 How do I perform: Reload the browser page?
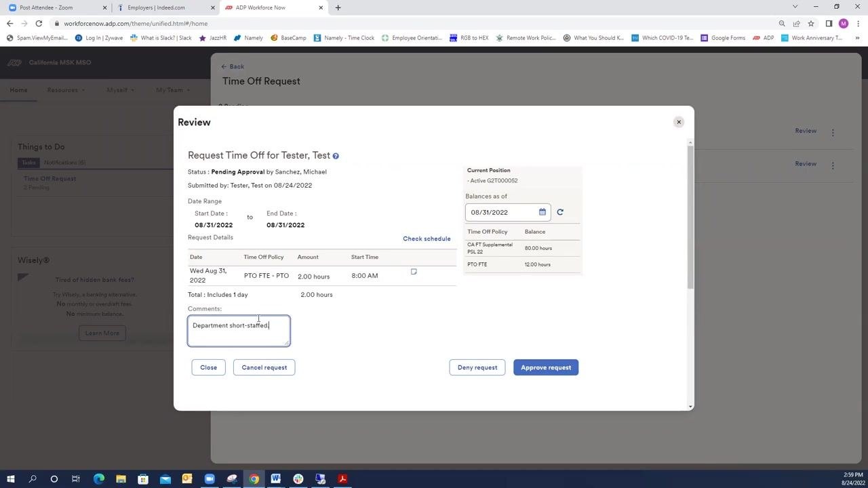pos(39,24)
